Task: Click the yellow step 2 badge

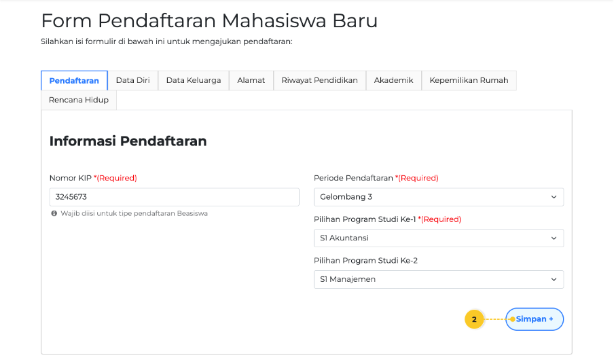Action: (x=474, y=319)
